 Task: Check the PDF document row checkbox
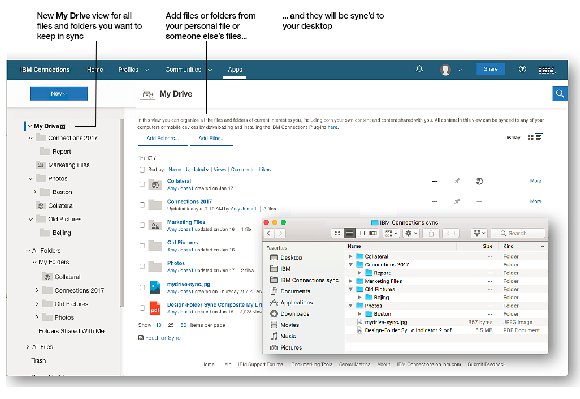142,308
